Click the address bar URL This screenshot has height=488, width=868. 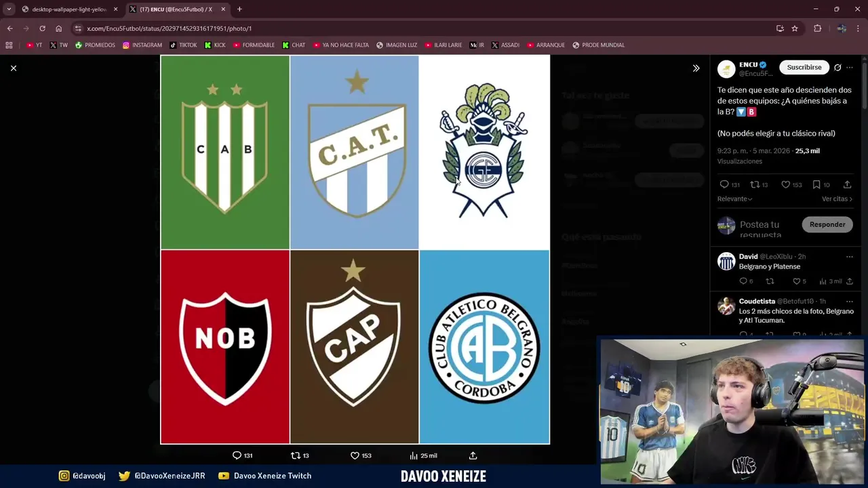tap(169, 28)
